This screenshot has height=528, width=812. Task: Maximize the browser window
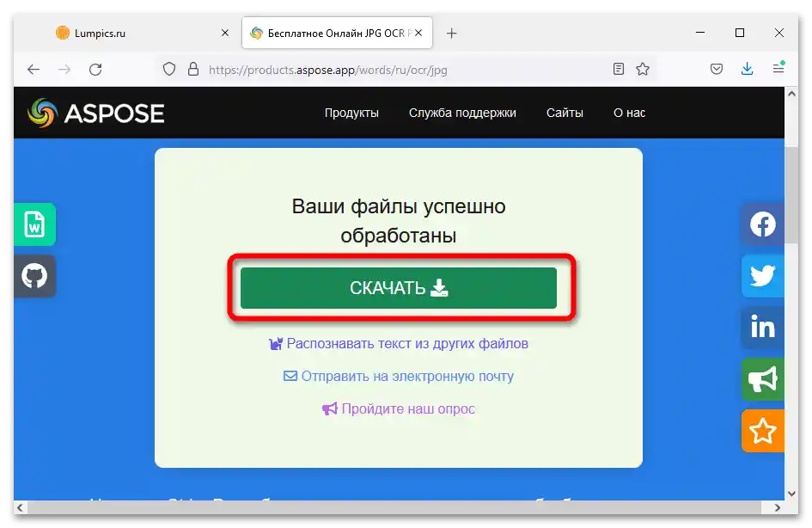(x=740, y=33)
